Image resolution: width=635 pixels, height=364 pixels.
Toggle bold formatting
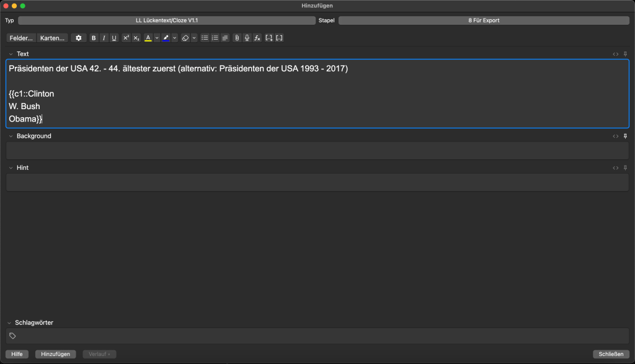tap(94, 38)
